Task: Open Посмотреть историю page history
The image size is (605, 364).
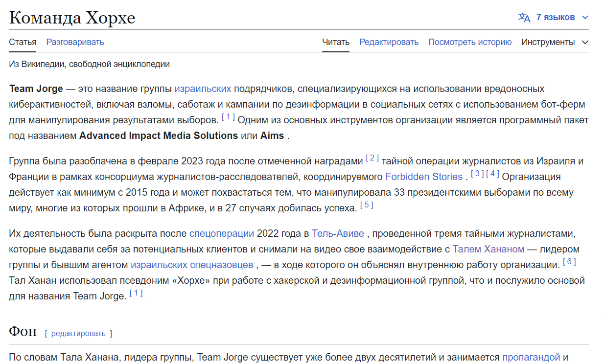Action: click(x=469, y=42)
